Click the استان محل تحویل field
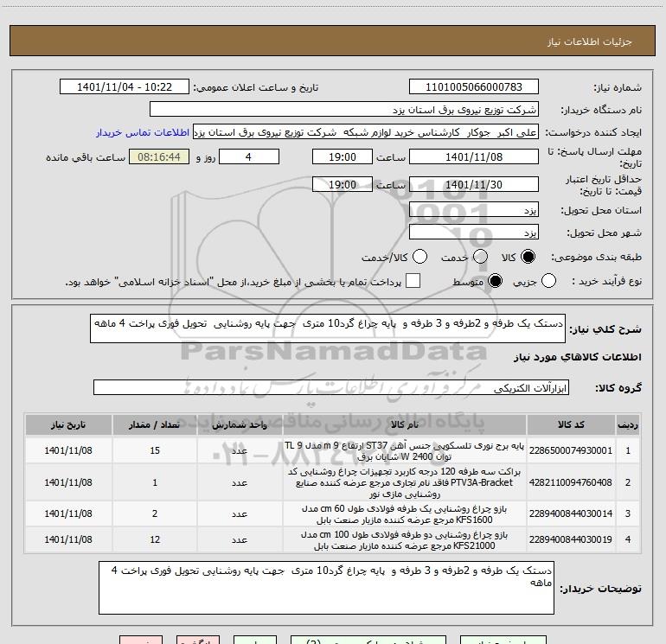The height and width of the screenshot is (644, 666). click(x=474, y=210)
